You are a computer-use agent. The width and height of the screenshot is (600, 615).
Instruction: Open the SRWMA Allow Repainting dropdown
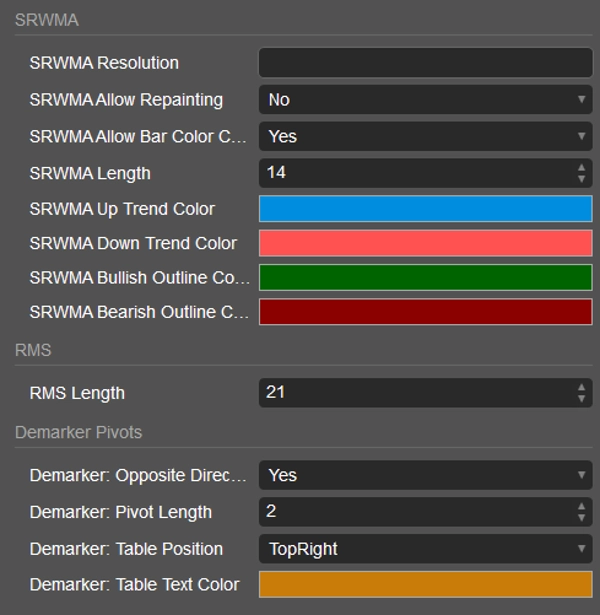tap(425, 100)
